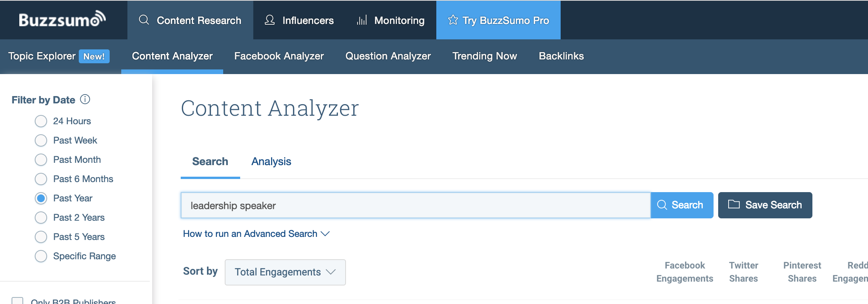The height and width of the screenshot is (304, 868).
Task: Open Topic Explorer with New badge
Action: click(59, 56)
